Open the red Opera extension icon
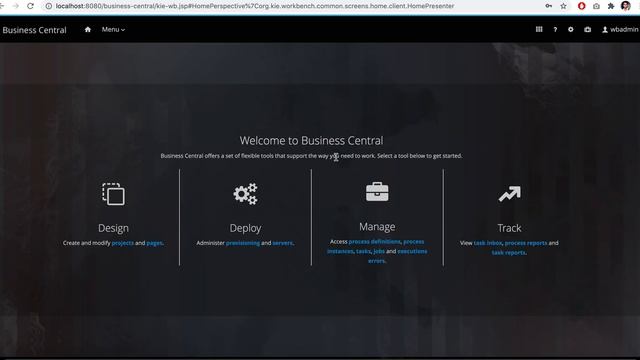This screenshot has height=360, width=640. click(582, 6)
